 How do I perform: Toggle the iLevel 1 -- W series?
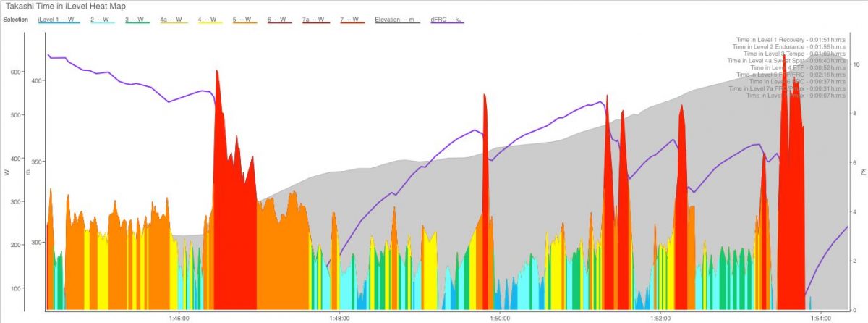point(59,20)
